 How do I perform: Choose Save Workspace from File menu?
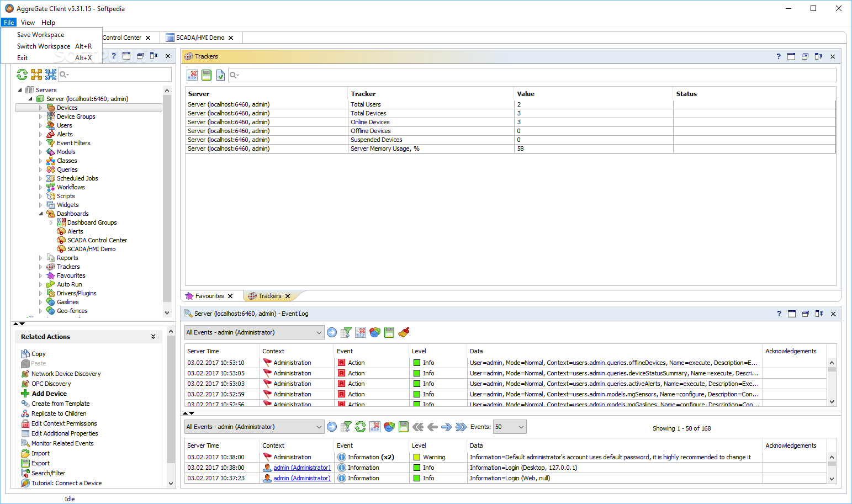pos(51,35)
